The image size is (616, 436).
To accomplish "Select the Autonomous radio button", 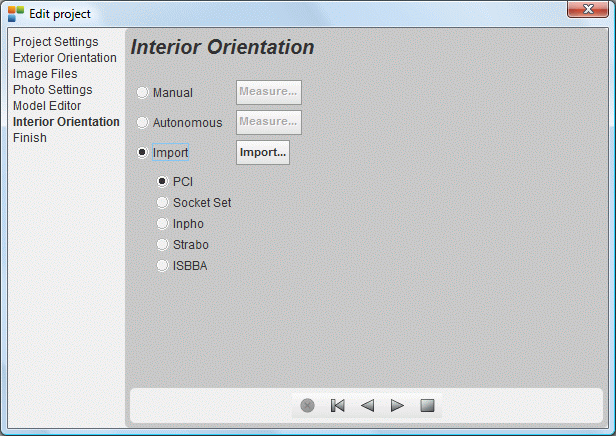I will coord(142,123).
